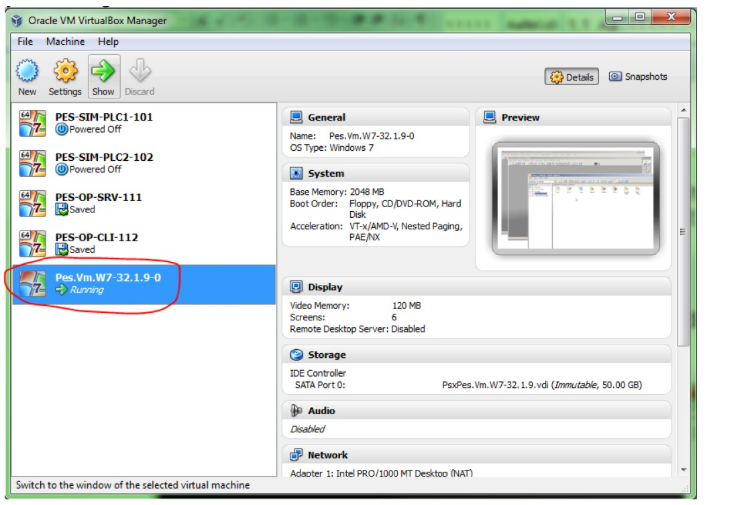This screenshot has width=731, height=505.
Task: Select the running Pes.Vm.W7-32.1.9-0 machine
Action: coord(145,284)
